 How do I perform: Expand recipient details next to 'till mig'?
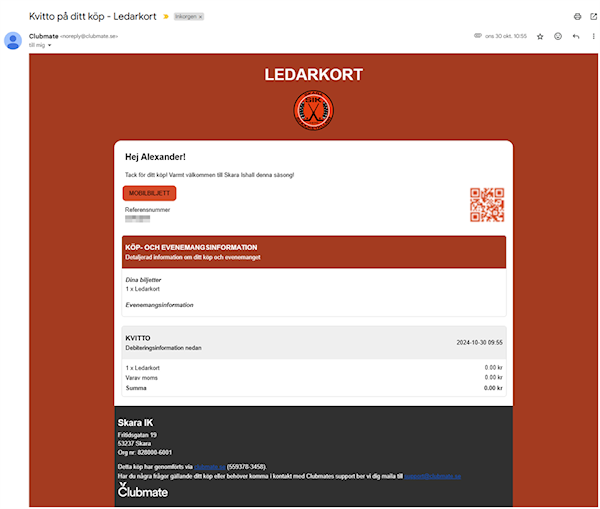(x=49, y=45)
